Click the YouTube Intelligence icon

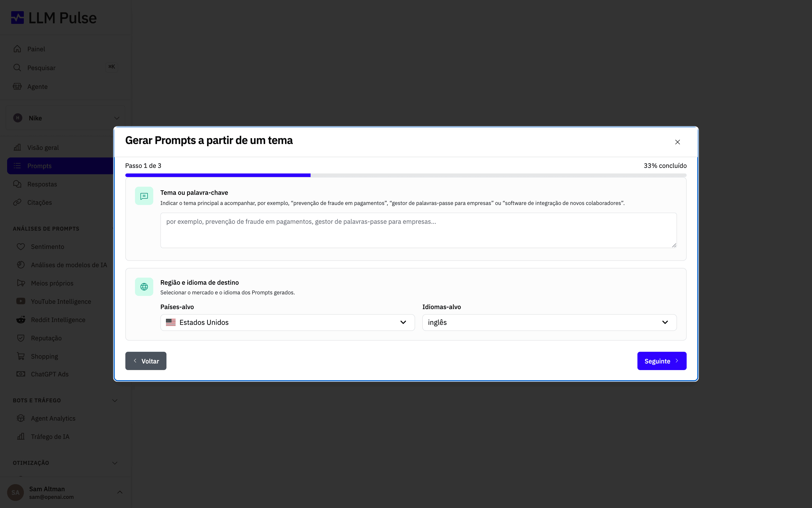(x=21, y=301)
